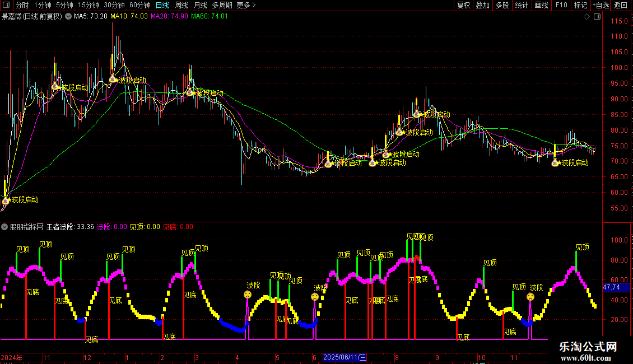Toggle the left sidebar panel icon
Image resolution: width=633 pixels, height=364 pixels.
[x=7, y=5]
